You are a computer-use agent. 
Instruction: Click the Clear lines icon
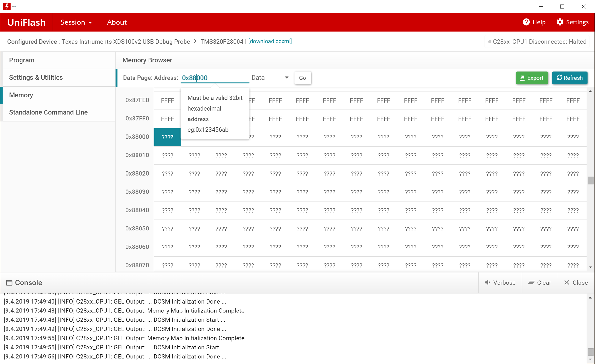pos(531,282)
